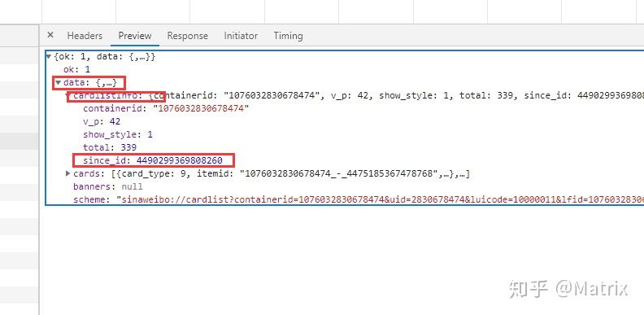Collapse the root JSON object

pos(49,56)
